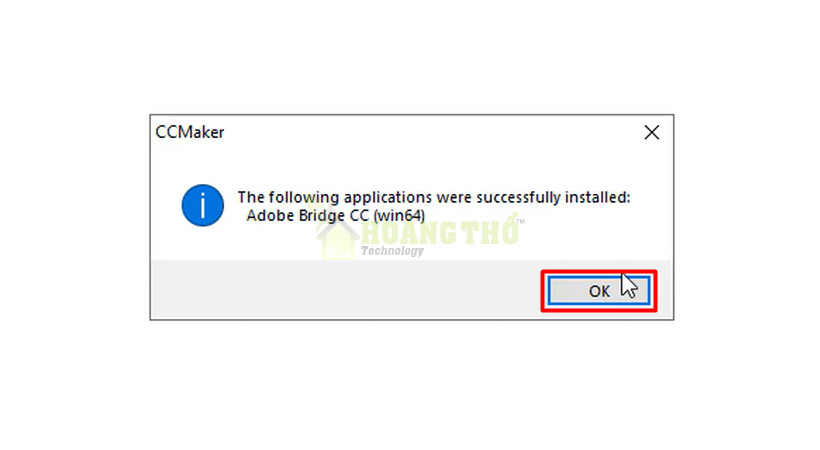
Task: Close the CCMaker dialog with the X
Action: 652,132
